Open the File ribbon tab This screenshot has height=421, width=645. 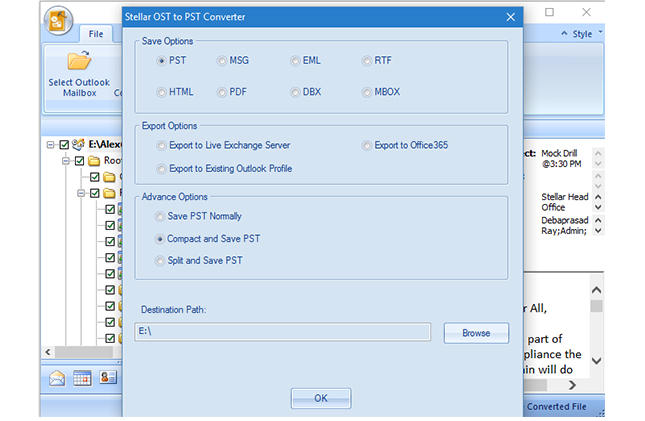[96, 34]
